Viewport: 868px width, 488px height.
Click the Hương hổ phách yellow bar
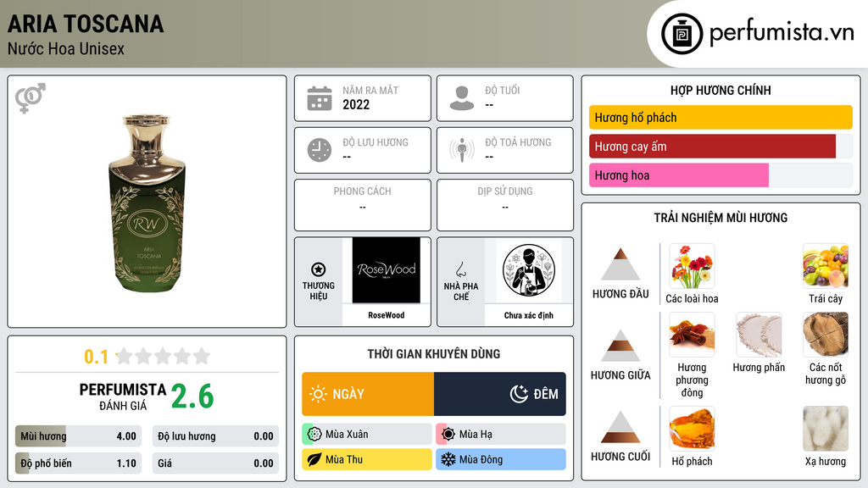[721, 117]
